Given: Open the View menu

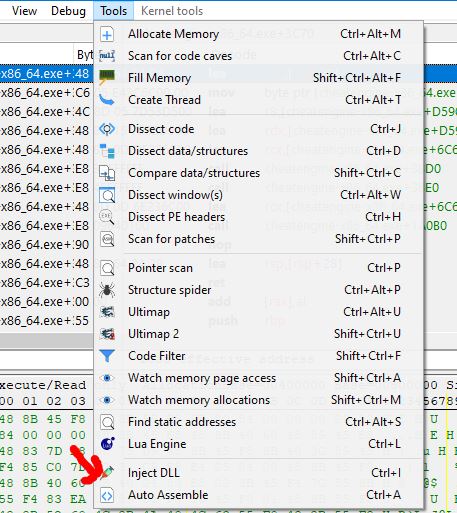Looking at the screenshot, I should [x=24, y=11].
